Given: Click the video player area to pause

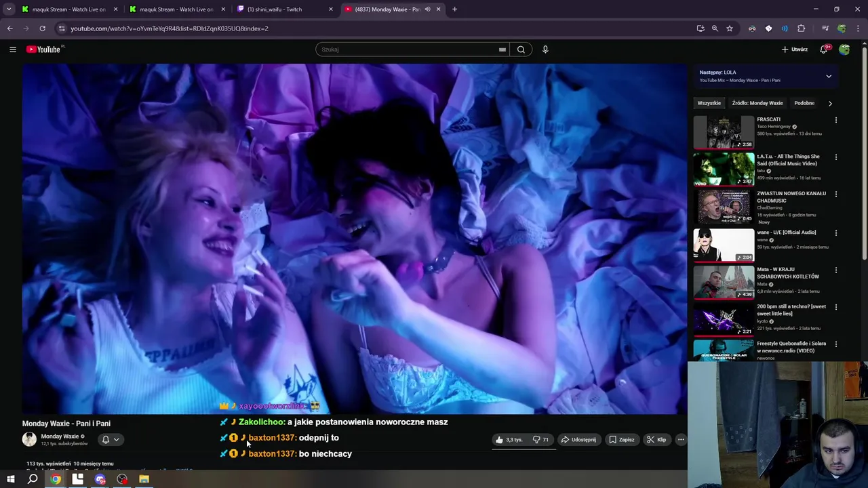Looking at the screenshot, I should 355,239.
